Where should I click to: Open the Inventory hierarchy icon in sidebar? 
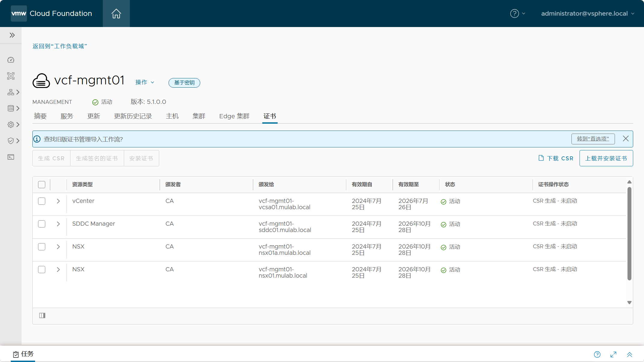(x=11, y=92)
